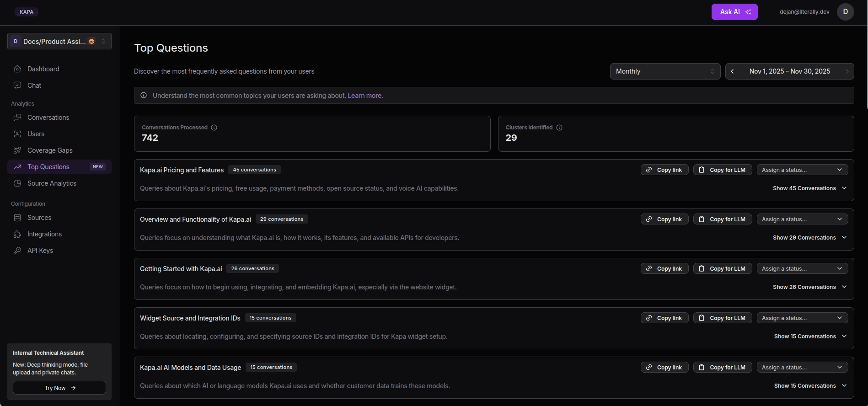
Task: Click the NEW badge beside Top Questions
Action: pos(98,167)
